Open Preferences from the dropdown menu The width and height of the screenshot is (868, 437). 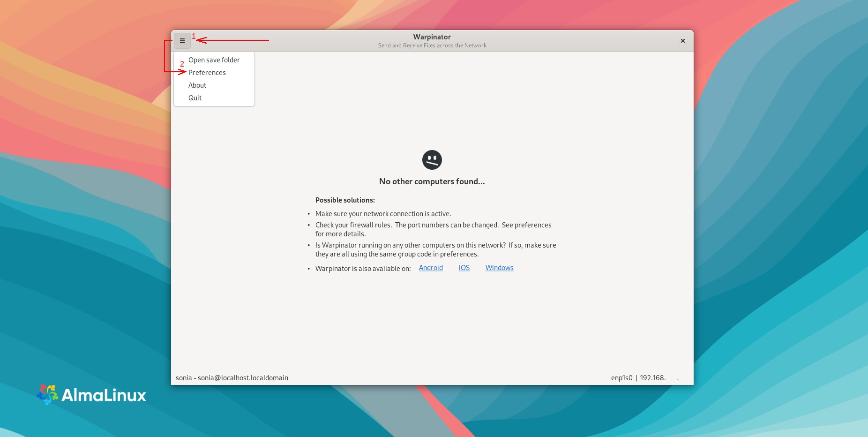(x=207, y=73)
